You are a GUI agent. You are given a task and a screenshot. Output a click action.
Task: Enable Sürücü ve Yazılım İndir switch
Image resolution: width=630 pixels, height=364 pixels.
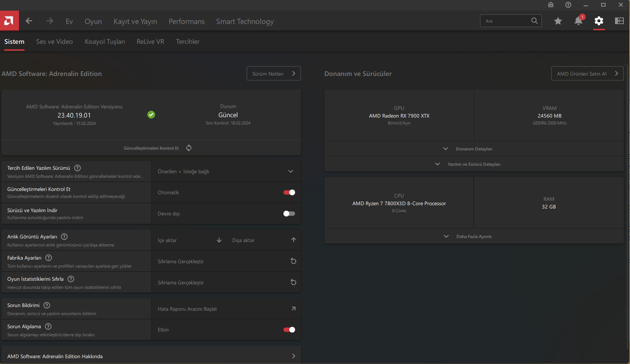click(289, 214)
